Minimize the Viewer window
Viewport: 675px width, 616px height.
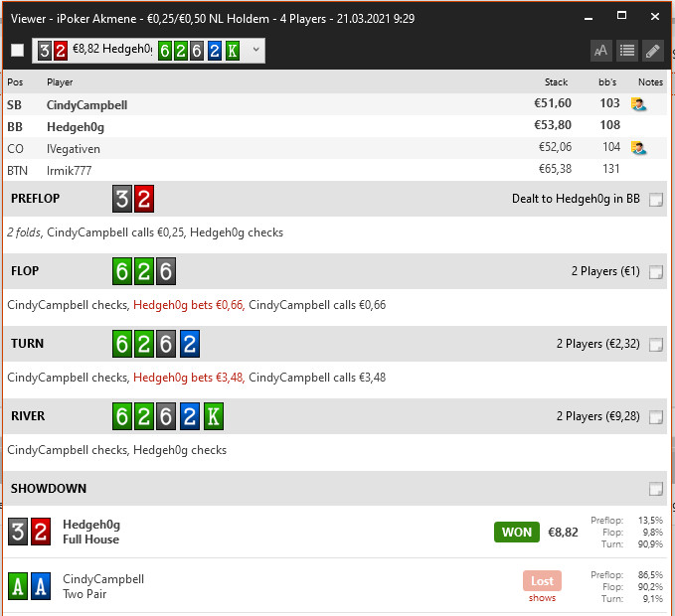click(589, 18)
